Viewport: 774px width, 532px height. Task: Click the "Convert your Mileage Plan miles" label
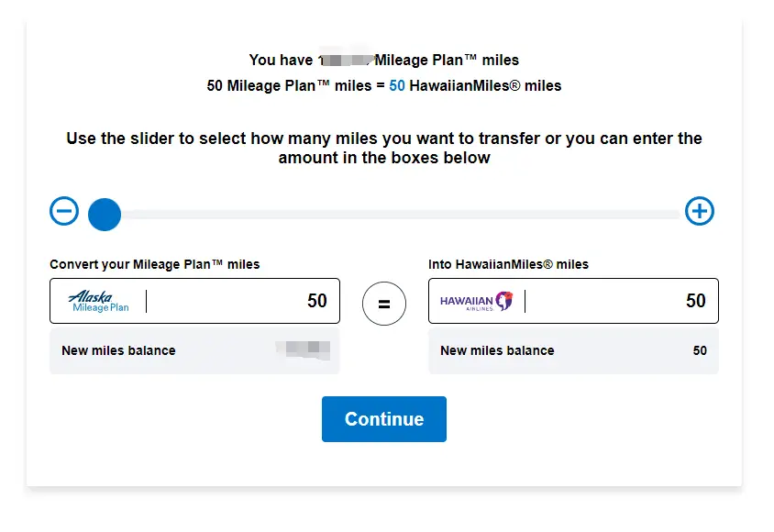[155, 264]
